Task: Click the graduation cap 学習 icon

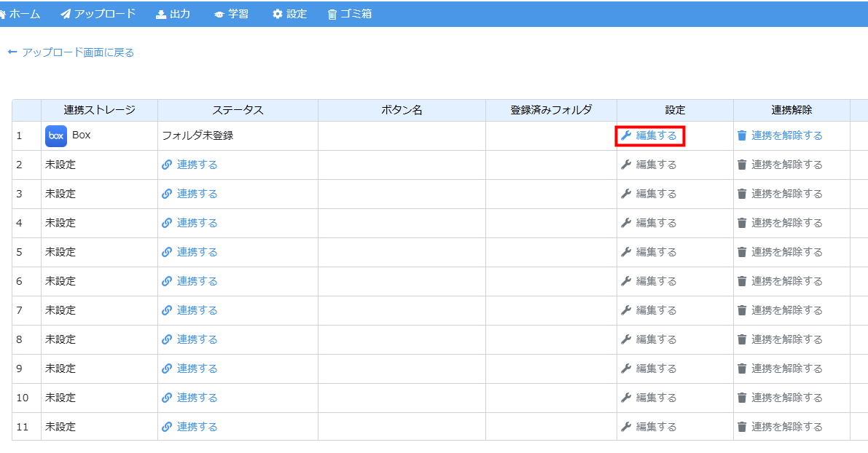Action: coord(219,14)
